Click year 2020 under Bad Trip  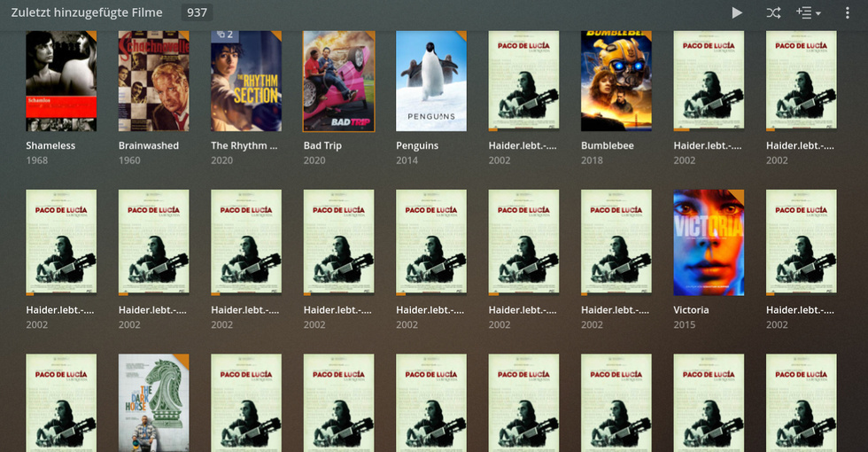click(x=314, y=160)
